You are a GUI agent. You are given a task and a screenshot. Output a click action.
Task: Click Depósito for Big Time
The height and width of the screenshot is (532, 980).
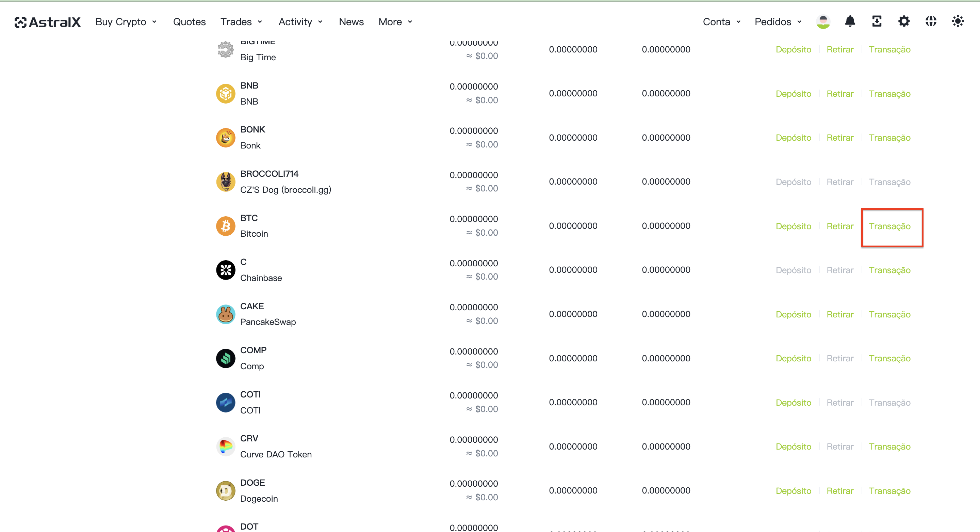coord(793,49)
